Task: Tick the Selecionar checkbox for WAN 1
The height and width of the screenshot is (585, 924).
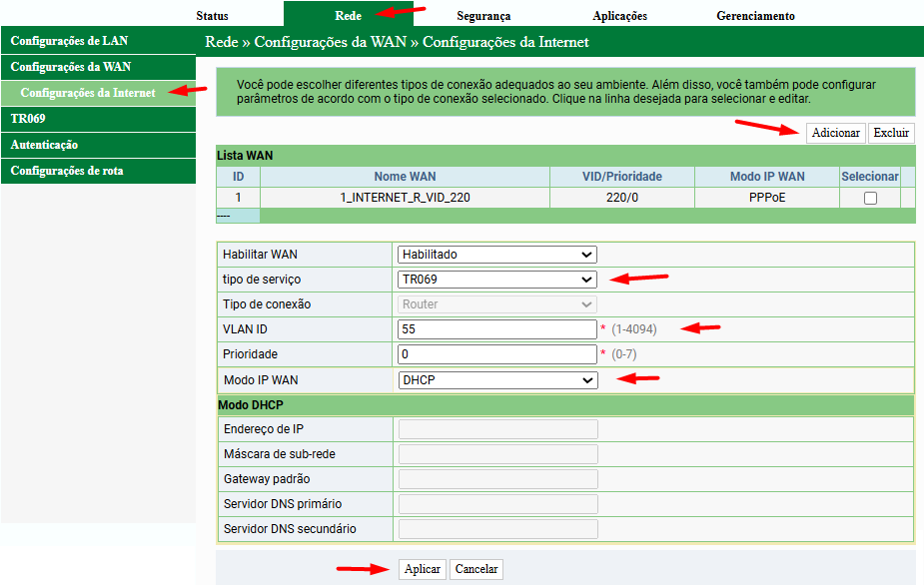Action: pos(870,198)
